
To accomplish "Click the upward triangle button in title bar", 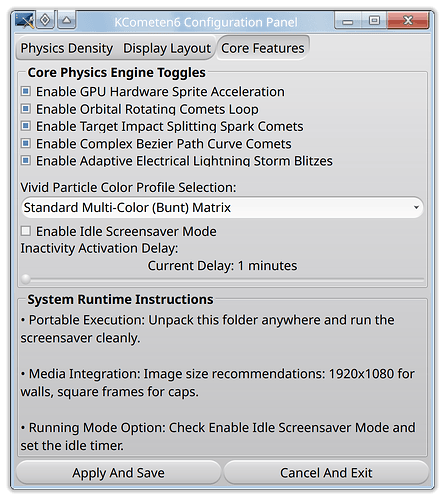I will pos(67,20).
